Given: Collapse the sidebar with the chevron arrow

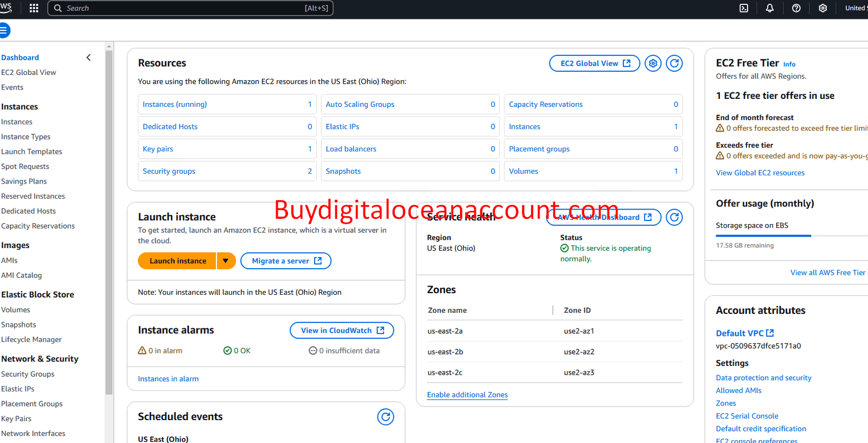Looking at the screenshot, I should point(88,58).
